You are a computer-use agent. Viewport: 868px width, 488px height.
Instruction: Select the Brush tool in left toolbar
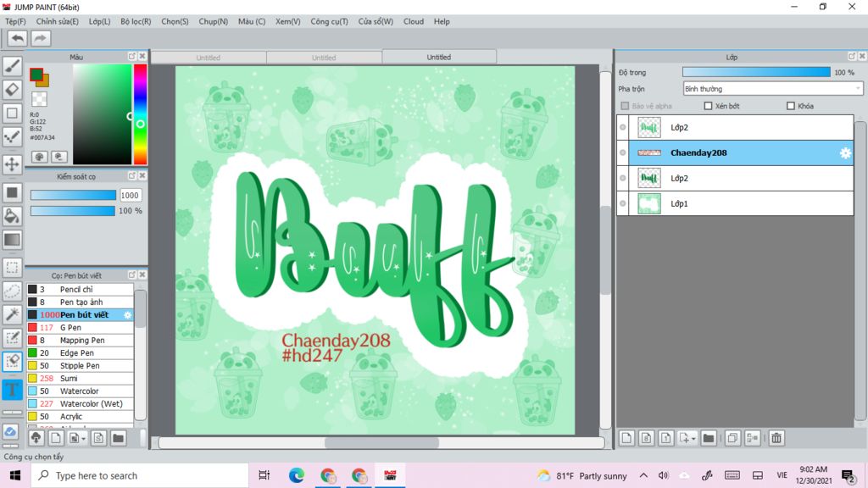click(12, 66)
